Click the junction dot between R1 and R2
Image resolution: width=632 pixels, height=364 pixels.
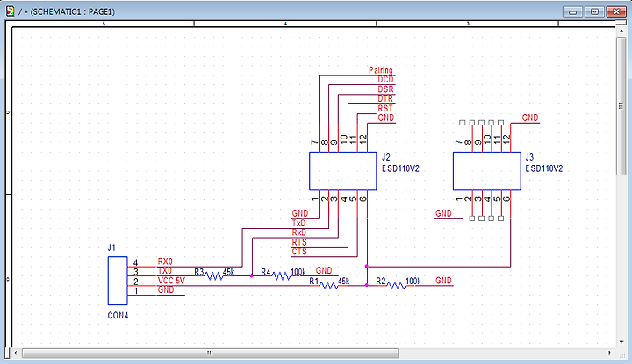(366, 285)
